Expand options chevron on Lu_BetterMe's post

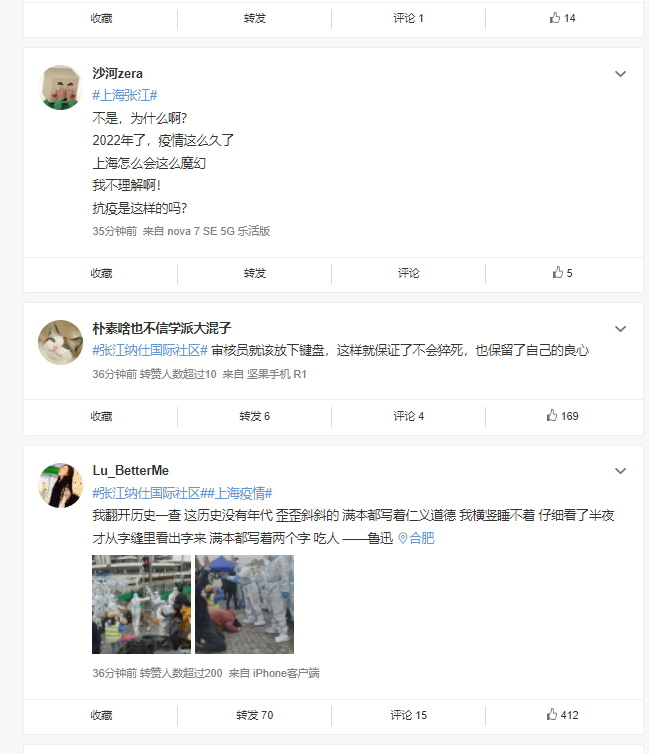[620, 471]
